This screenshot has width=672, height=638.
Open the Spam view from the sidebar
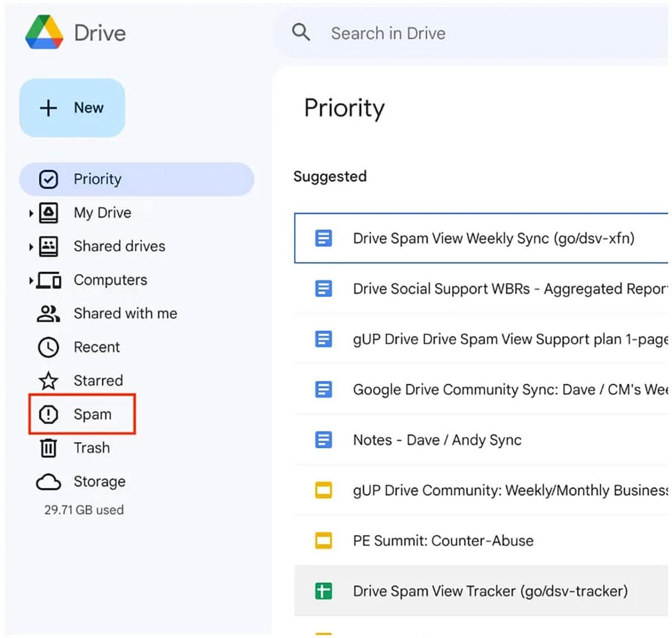[x=92, y=414]
